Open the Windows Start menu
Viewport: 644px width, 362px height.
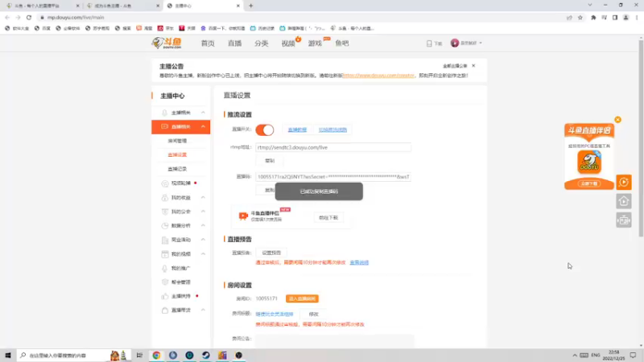tap(8, 356)
